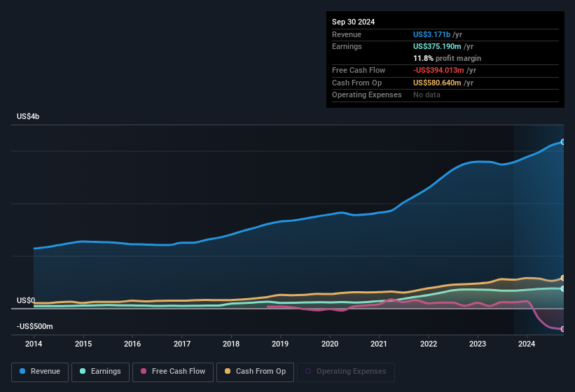575x392 pixels.
Task: Click the 2016 x-axis label
Action: (x=132, y=344)
